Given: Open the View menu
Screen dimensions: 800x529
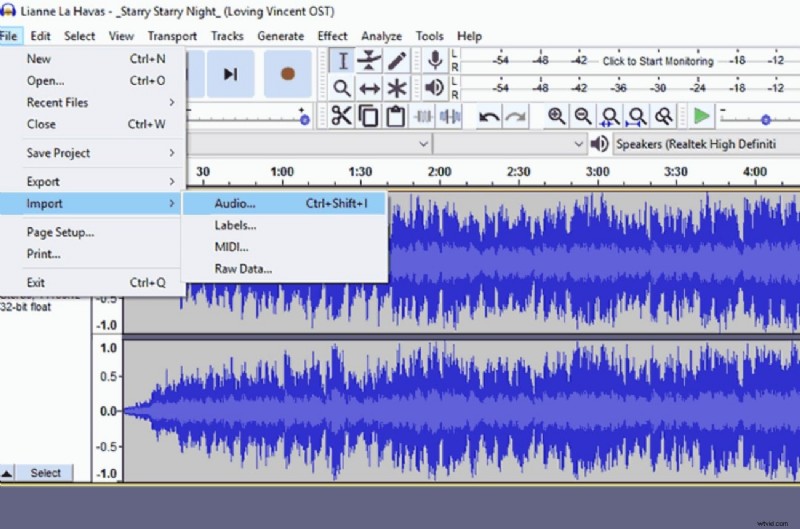Looking at the screenshot, I should pyautogui.click(x=121, y=36).
